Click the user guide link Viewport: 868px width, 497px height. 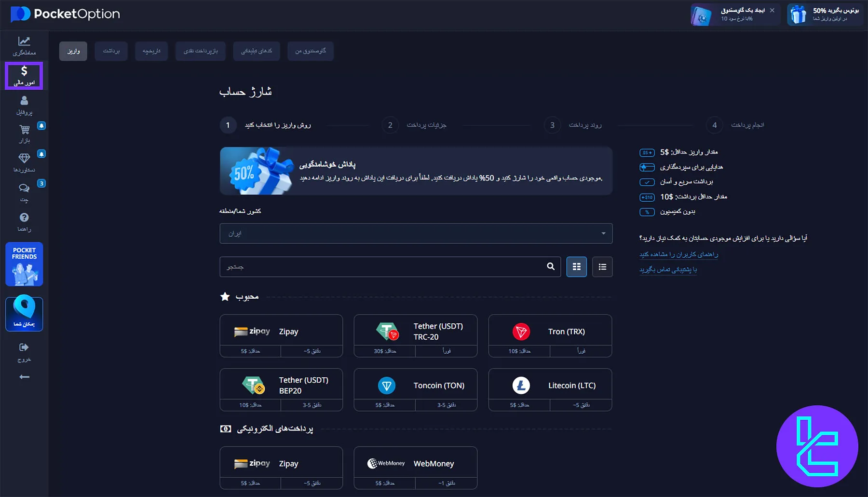pos(678,254)
